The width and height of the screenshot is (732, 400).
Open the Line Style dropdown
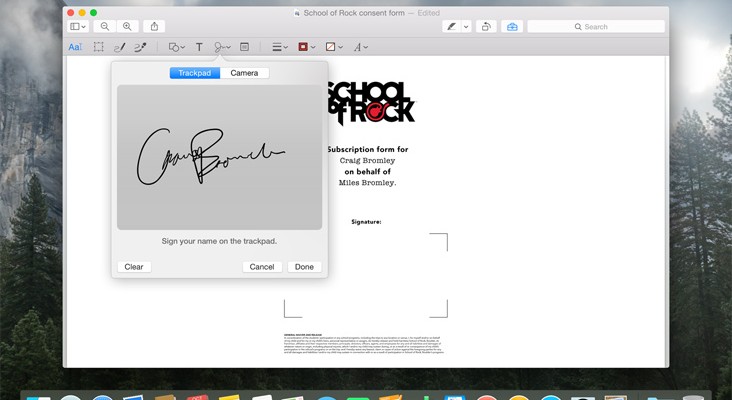click(280, 47)
